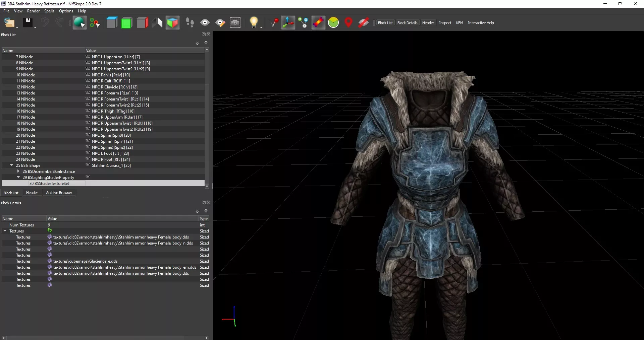Toggle KFM panel toolbar button
Viewport: 644px width, 340px height.
coord(460,23)
